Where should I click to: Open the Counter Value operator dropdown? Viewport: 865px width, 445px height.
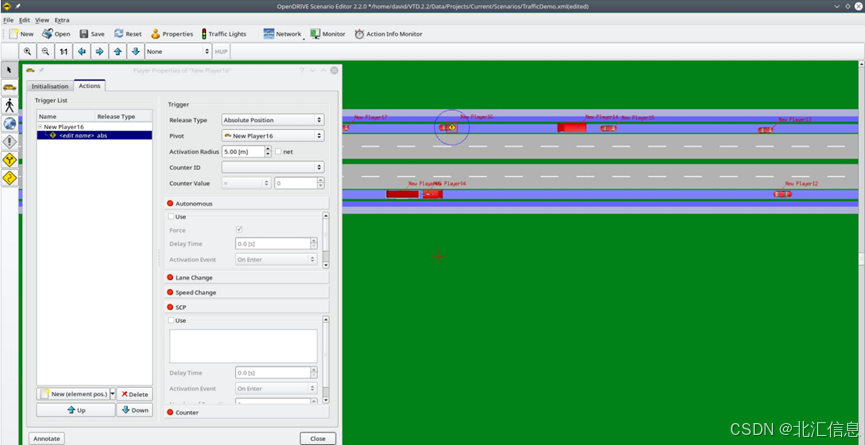click(246, 183)
